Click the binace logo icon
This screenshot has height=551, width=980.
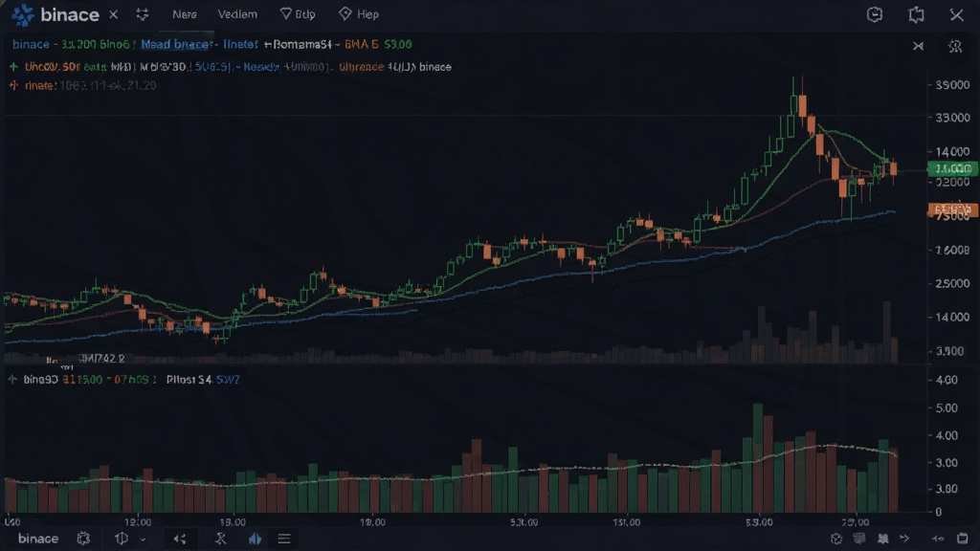pos(23,14)
